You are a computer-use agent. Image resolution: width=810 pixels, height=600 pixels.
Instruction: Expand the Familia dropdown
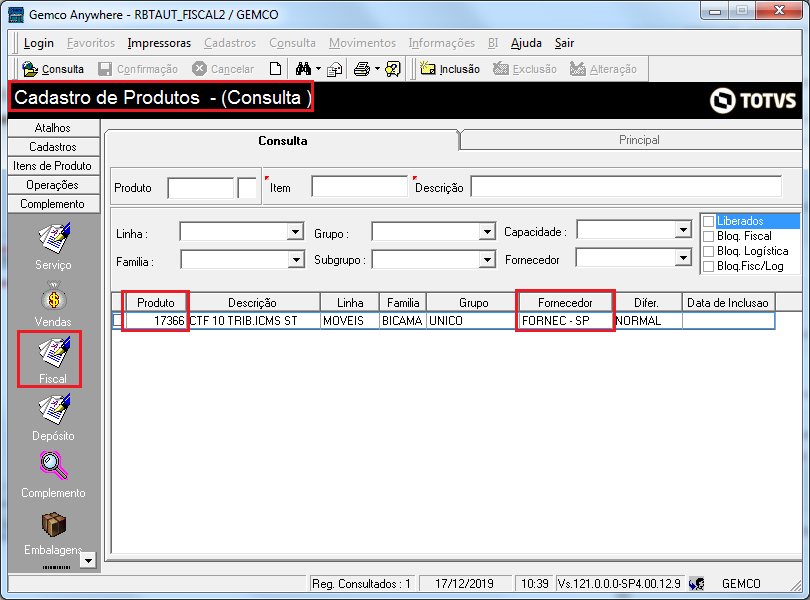(x=295, y=259)
